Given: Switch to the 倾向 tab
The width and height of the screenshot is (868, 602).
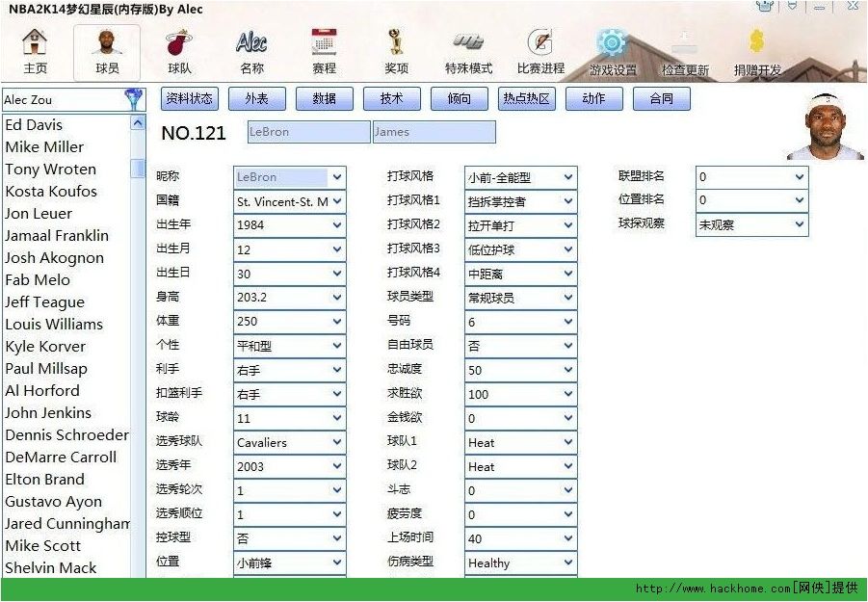Looking at the screenshot, I should (x=460, y=99).
